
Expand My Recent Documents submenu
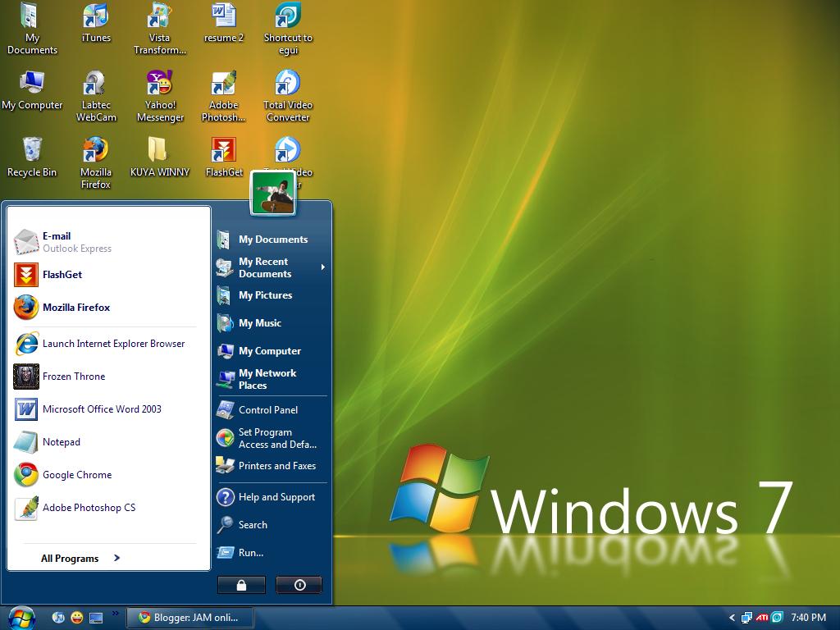tap(271, 267)
